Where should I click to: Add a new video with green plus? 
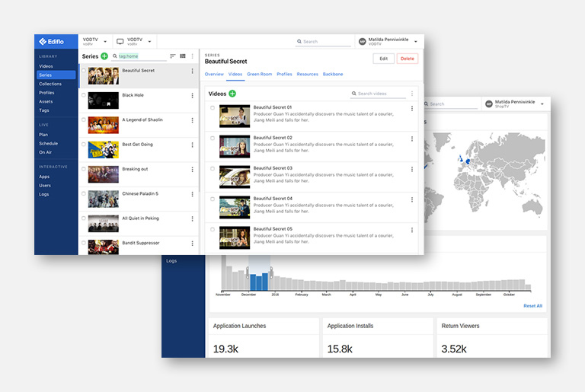[x=232, y=94]
